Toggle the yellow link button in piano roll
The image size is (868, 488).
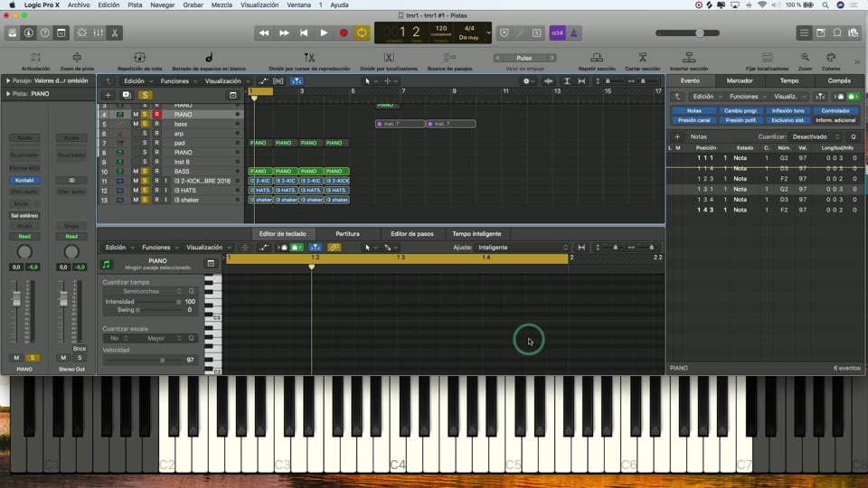pos(334,248)
